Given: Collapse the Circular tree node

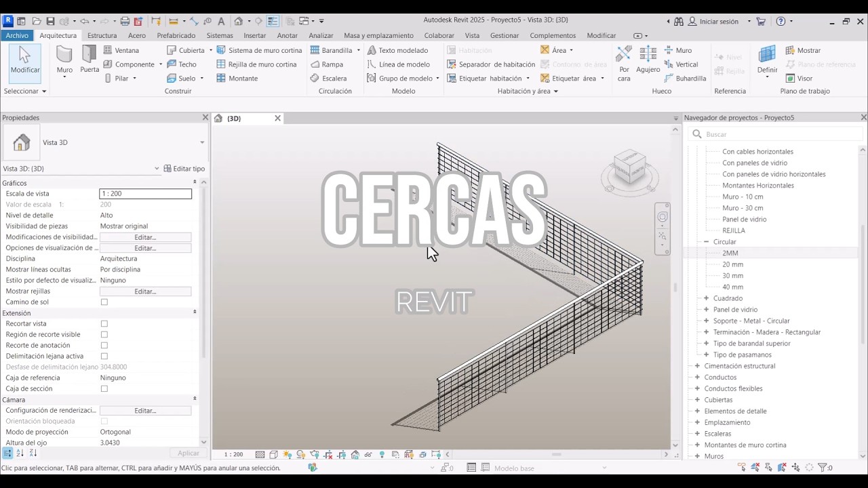Looking at the screenshot, I should 706,242.
